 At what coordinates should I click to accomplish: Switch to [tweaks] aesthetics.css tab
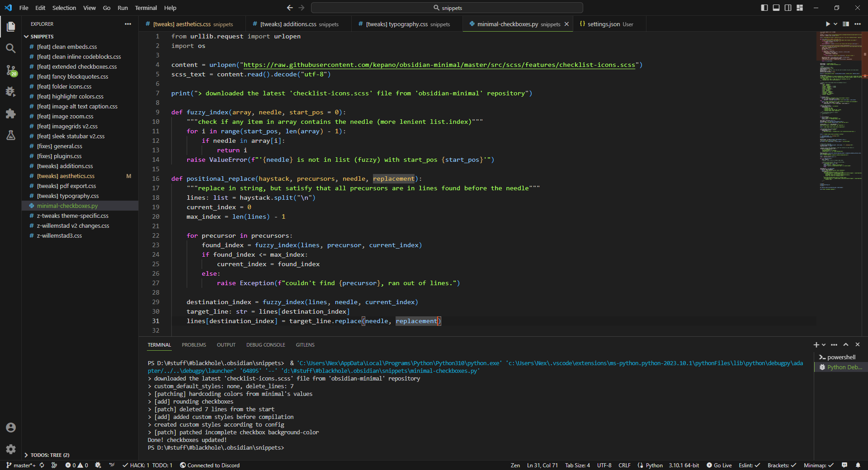click(x=193, y=24)
